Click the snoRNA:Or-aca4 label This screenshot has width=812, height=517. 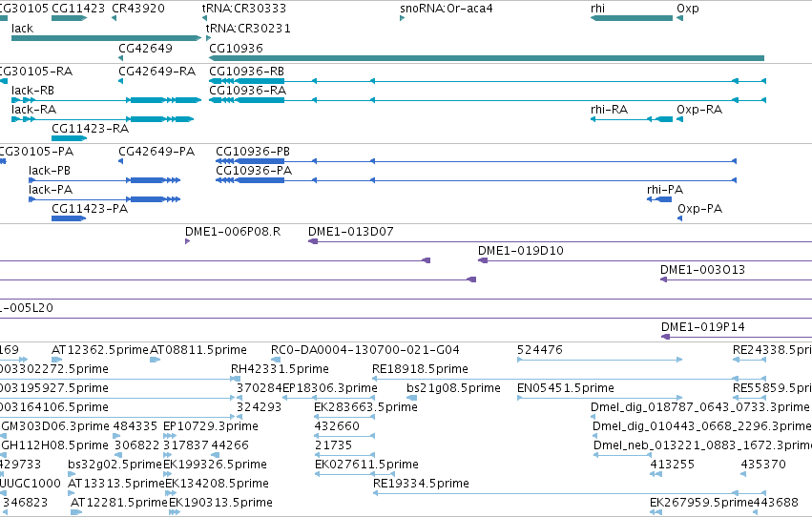447,9
